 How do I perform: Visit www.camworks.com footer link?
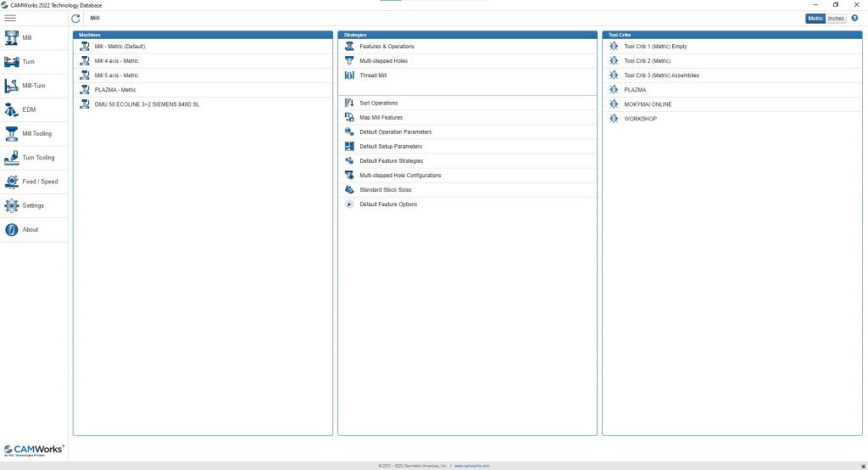[471, 466]
